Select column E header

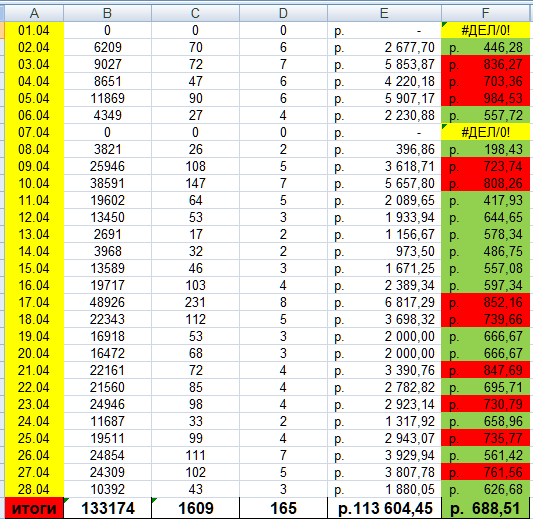384,13
